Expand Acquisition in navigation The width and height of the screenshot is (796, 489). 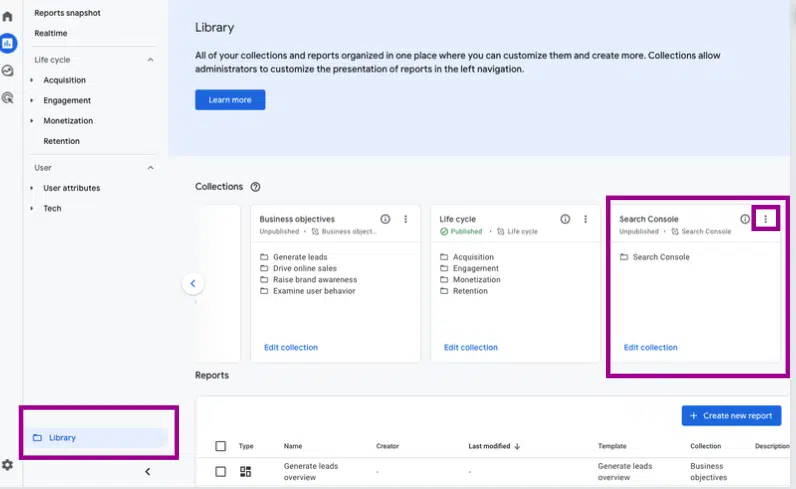(31, 80)
